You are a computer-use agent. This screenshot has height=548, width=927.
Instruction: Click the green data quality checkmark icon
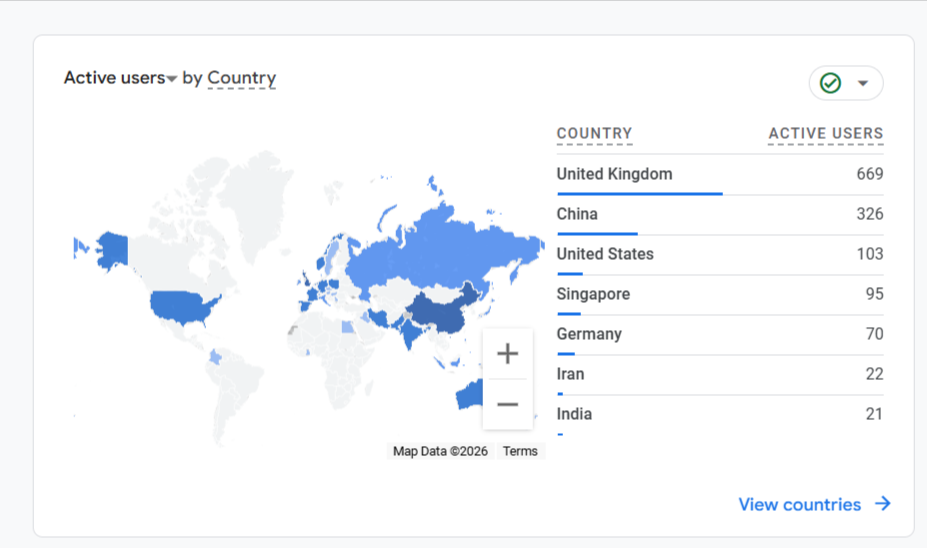[x=830, y=83]
